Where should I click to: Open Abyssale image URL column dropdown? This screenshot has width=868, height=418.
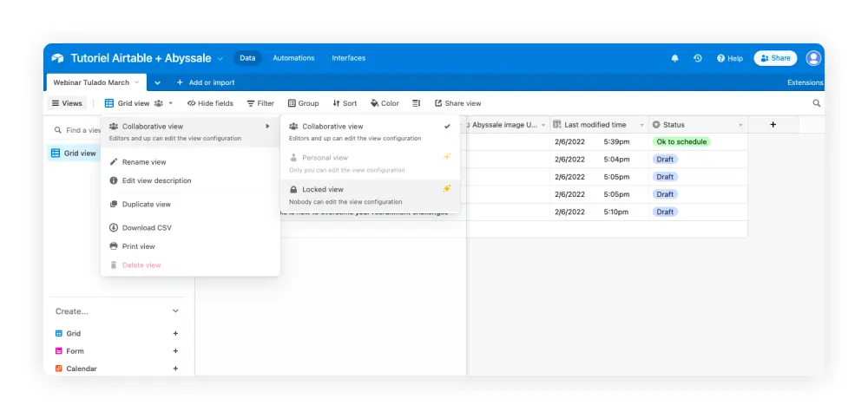click(x=543, y=125)
